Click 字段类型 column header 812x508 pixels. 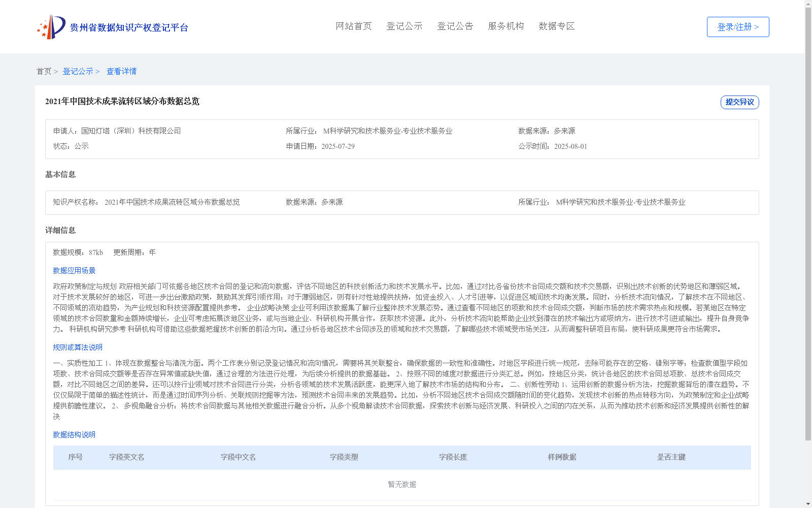(344, 457)
